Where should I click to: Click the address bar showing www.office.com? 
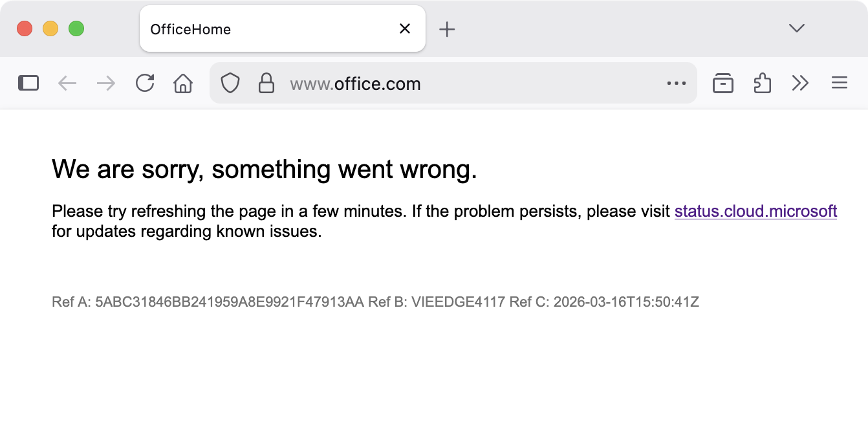(x=388, y=83)
